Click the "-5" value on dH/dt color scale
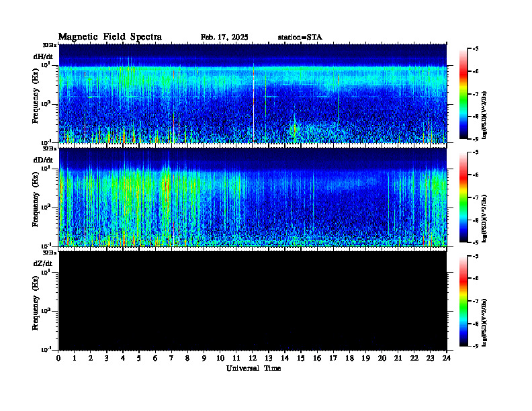 point(476,49)
